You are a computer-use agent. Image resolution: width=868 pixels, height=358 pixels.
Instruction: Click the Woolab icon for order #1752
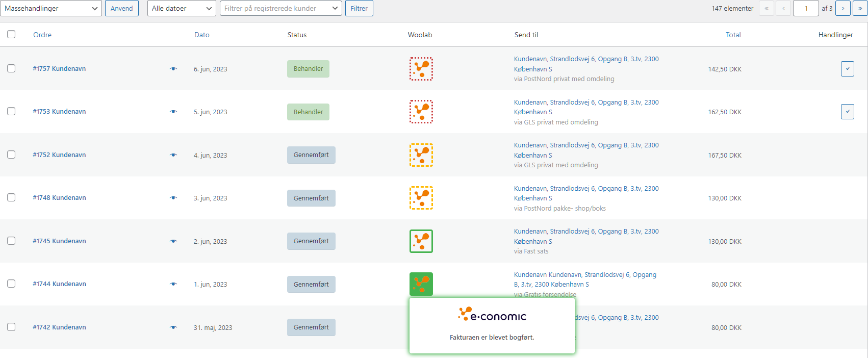421,155
